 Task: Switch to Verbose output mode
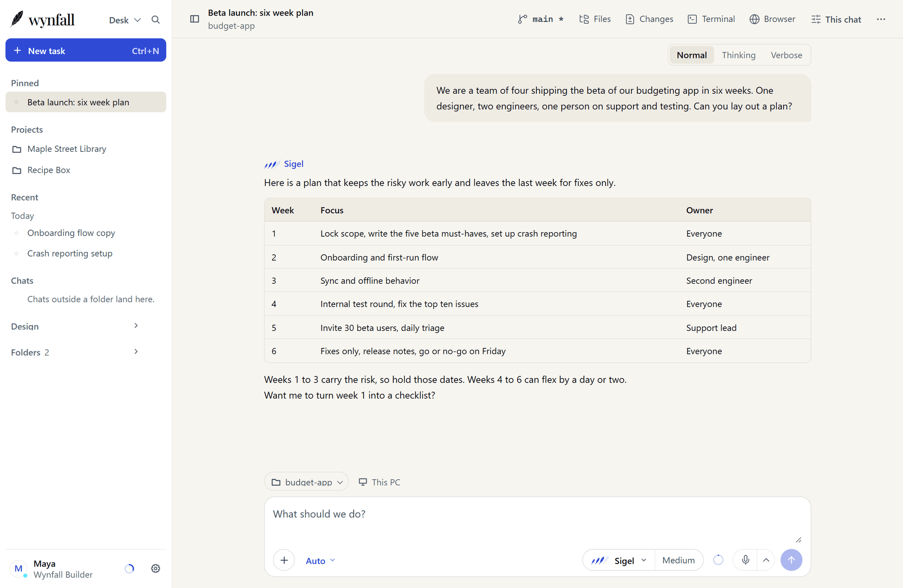(x=786, y=55)
